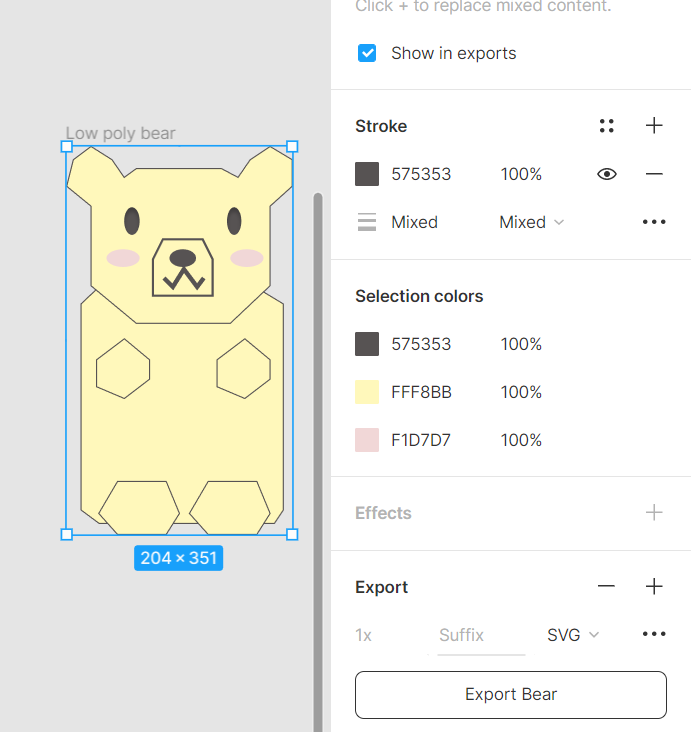691x732 pixels.
Task: Click the stroke weight Mixed value field
Action: point(415,222)
